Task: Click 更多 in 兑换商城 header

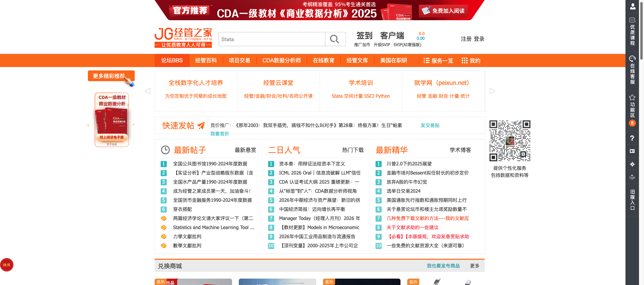Action: (x=475, y=266)
